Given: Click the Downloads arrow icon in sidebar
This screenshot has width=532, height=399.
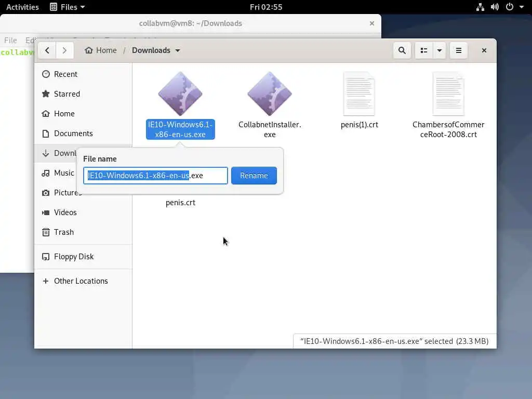Looking at the screenshot, I should pos(46,153).
